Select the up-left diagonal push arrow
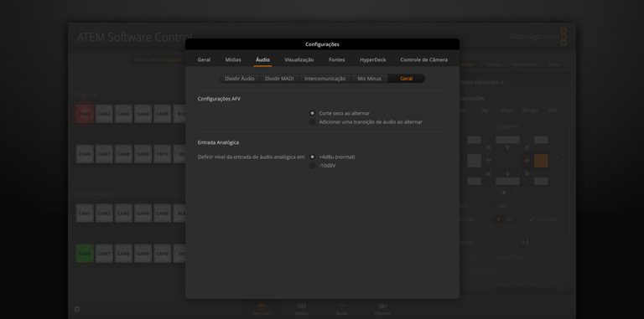 (x=488, y=147)
